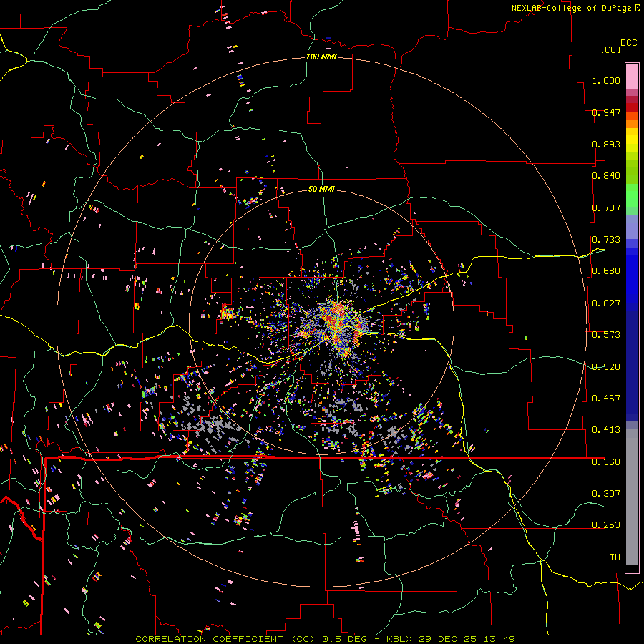Click the product title text at bottom
The image size is (644, 644).
(325, 639)
